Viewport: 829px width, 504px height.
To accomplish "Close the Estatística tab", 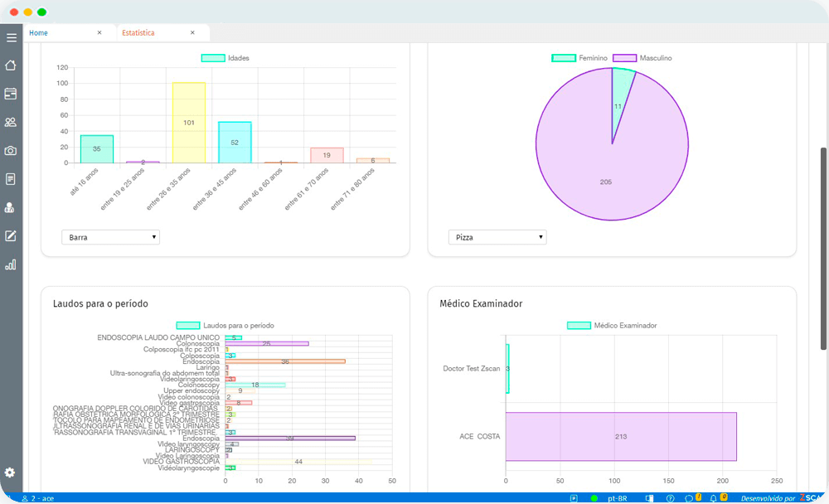I will (192, 33).
